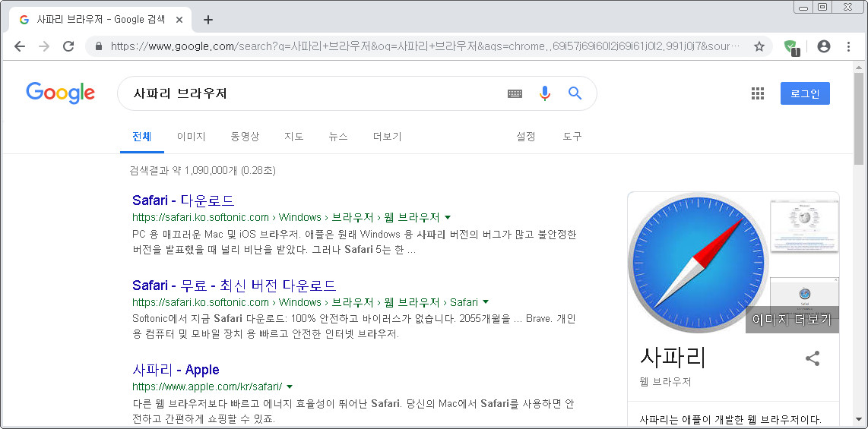This screenshot has height=429, width=868.
Task: Switch to the 뉴스 tab
Action: pos(338,136)
